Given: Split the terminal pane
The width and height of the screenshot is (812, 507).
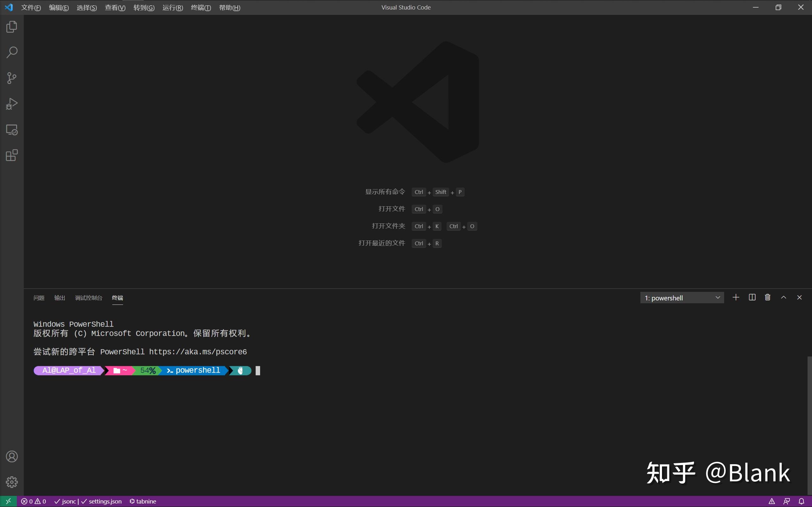Looking at the screenshot, I should [x=752, y=298].
